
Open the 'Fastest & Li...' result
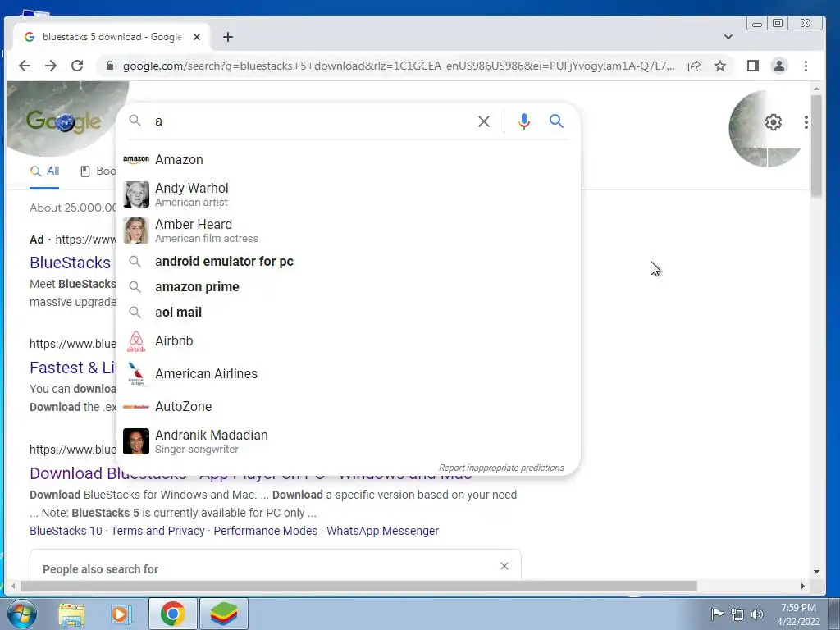[72, 367]
